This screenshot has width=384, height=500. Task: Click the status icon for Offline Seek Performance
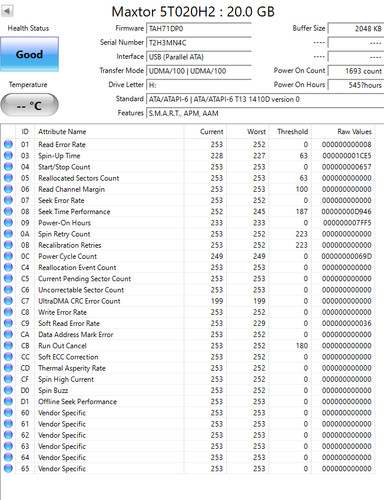click(8, 401)
